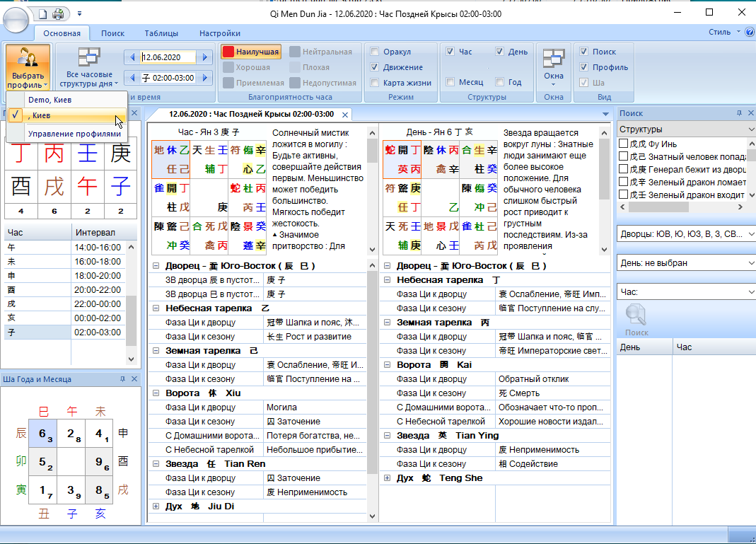
Task: Open the quick access toolbar customize arrow
Action: [79, 14]
